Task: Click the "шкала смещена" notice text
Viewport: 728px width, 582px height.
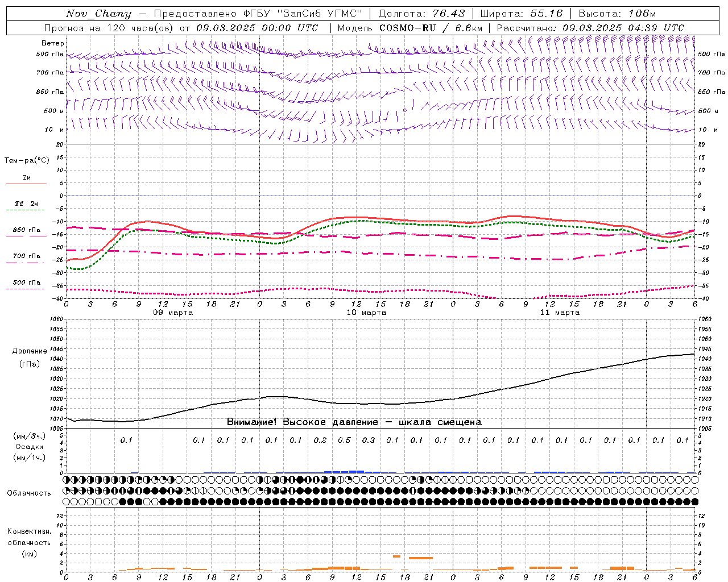Action: tap(440, 422)
